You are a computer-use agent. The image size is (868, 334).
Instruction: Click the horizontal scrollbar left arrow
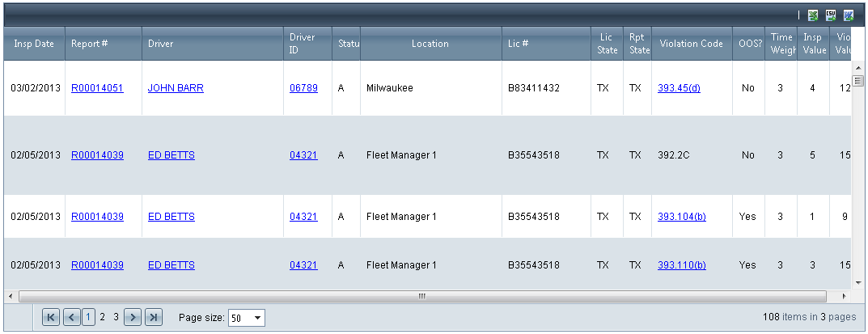pos(10,297)
